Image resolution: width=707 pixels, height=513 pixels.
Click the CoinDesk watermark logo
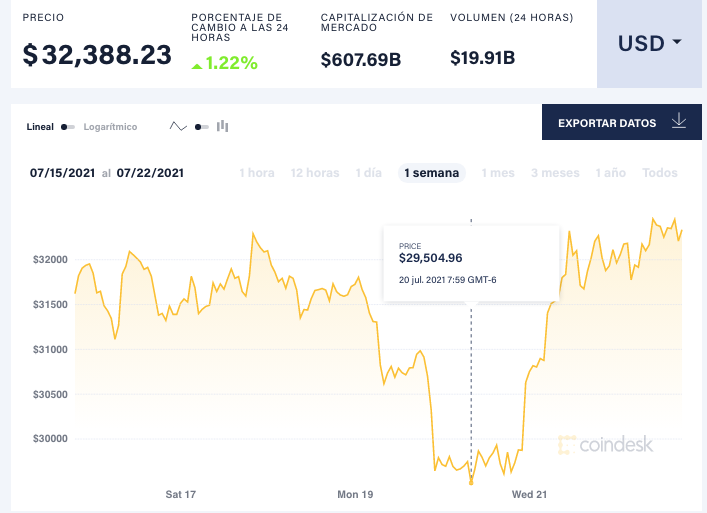click(606, 444)
